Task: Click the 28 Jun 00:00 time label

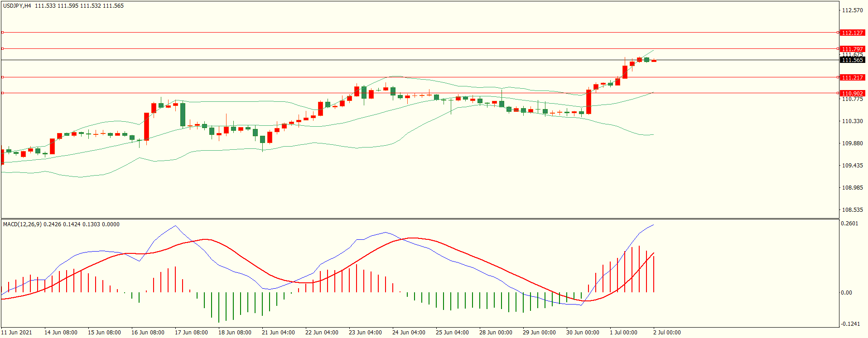Action: pos(496,333)
